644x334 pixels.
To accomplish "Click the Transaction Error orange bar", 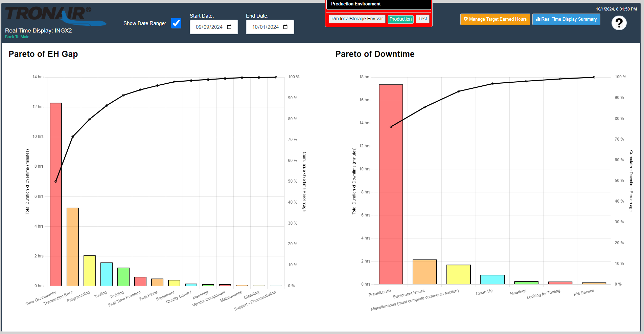I will 73,247.
